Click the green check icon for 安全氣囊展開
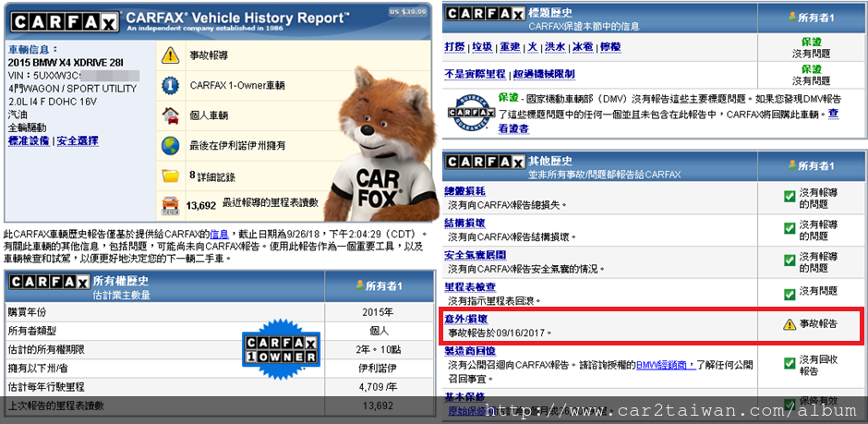Image resolution: width=868 pixels, height=424 pixels. (x=790, y=260)
